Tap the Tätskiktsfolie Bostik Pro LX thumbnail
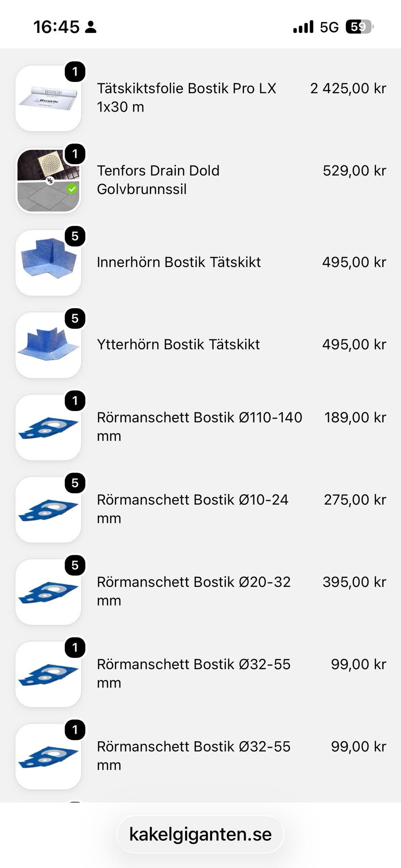The width and height of the screenshot is (401, 868). coord(48,98)
